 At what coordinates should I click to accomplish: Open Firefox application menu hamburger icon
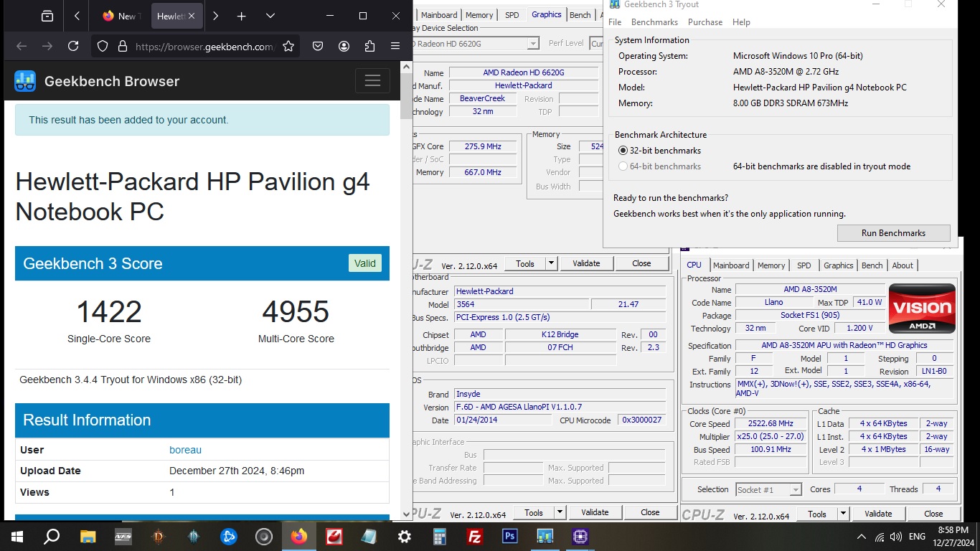click(x=395, y=47)
